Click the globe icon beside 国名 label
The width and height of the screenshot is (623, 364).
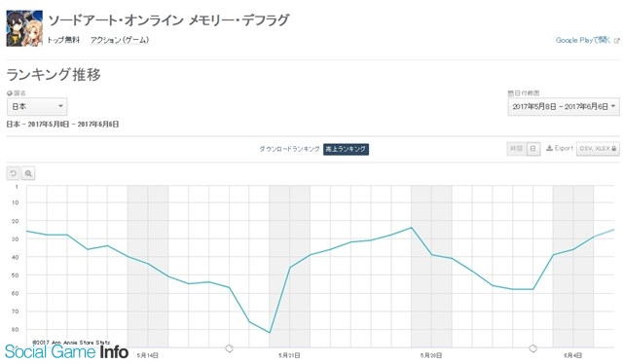(10, 93)
